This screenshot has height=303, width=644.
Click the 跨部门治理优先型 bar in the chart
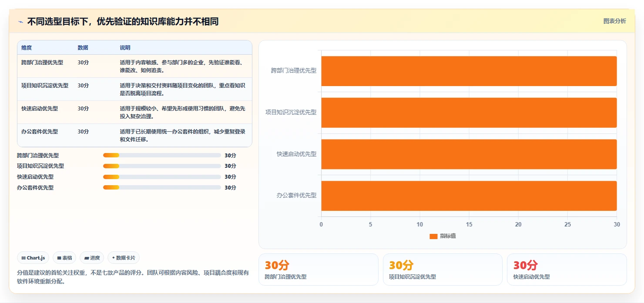click(469, 71)
